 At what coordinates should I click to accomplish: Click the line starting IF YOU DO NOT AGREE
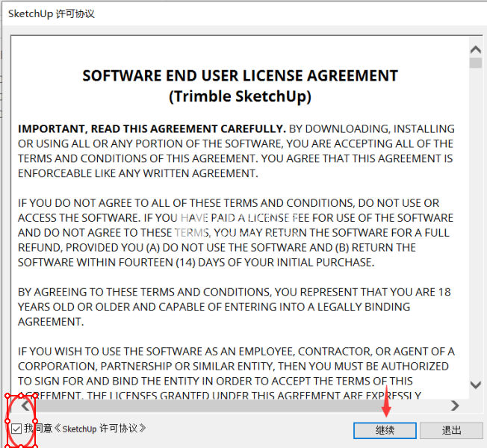(x=229, y=203)
